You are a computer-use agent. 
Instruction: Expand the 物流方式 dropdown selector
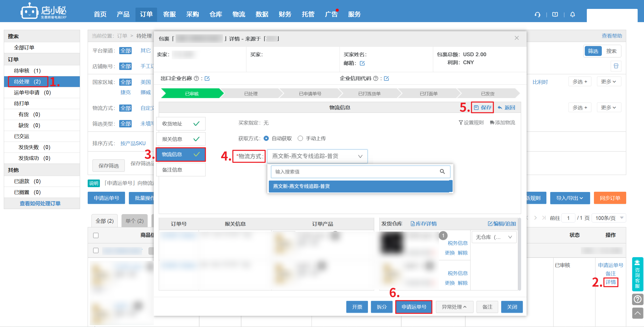317,156
